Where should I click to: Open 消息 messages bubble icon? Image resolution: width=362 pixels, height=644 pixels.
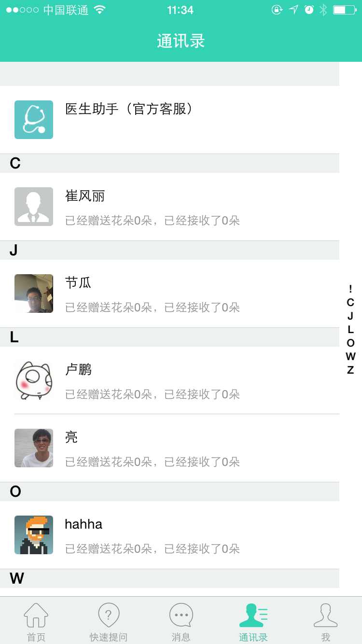181,615
